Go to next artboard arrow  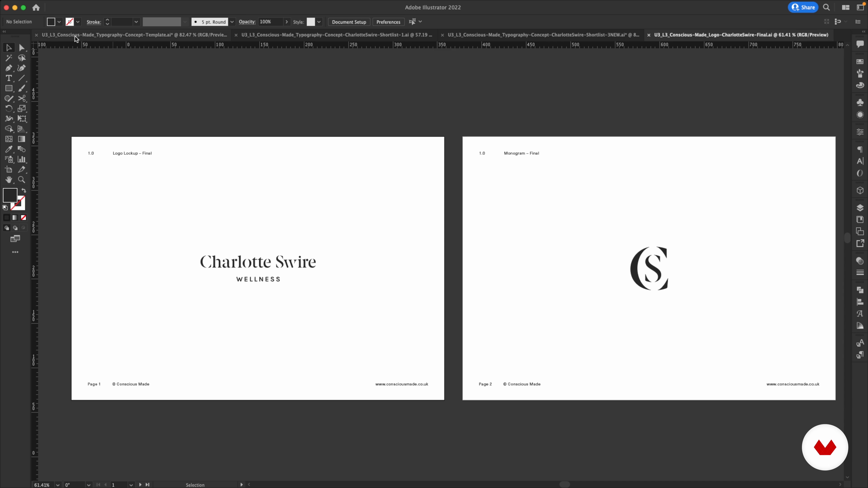tap(140, 485)
